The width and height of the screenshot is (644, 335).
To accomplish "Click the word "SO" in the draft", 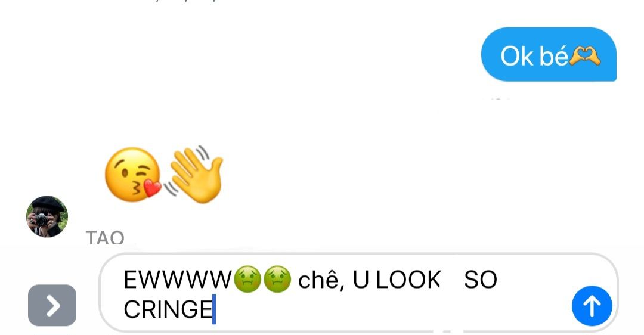I will point(481,280).
